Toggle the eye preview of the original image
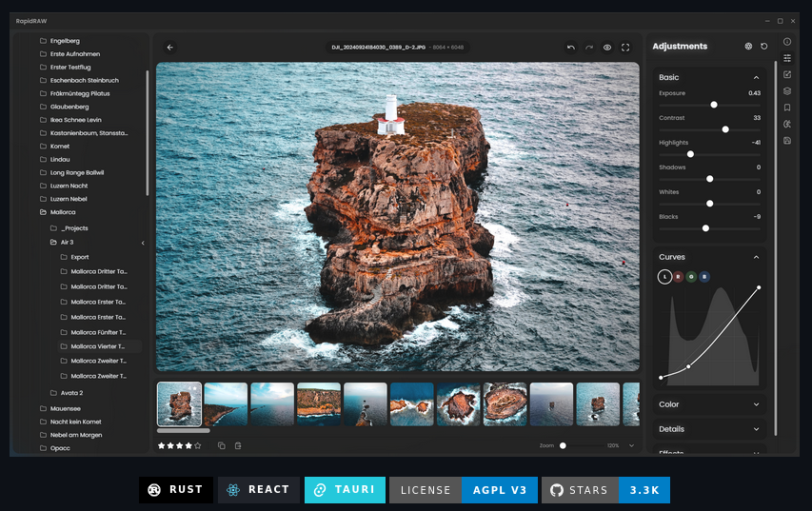Image resolution: width=812 pixels, height=511 pixels. 607,47
